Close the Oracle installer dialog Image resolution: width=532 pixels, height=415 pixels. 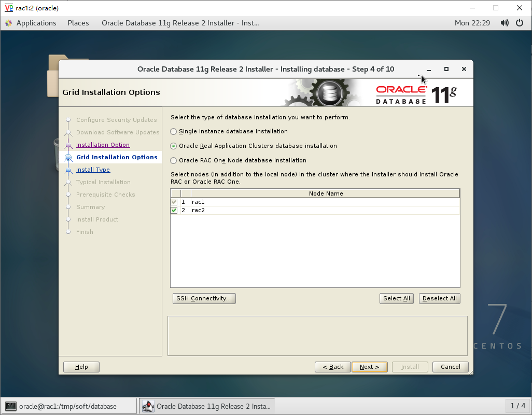pyautogui.click(x=464, y=69)
